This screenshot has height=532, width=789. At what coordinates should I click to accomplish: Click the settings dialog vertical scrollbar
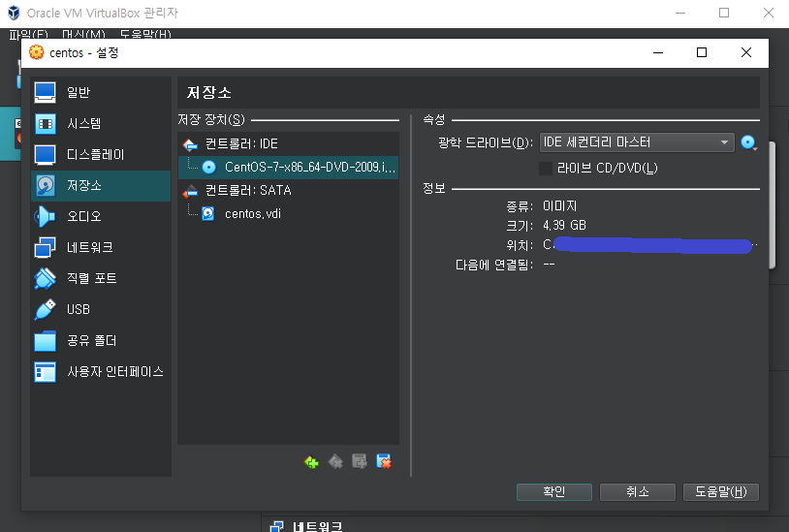pos(772,206)
